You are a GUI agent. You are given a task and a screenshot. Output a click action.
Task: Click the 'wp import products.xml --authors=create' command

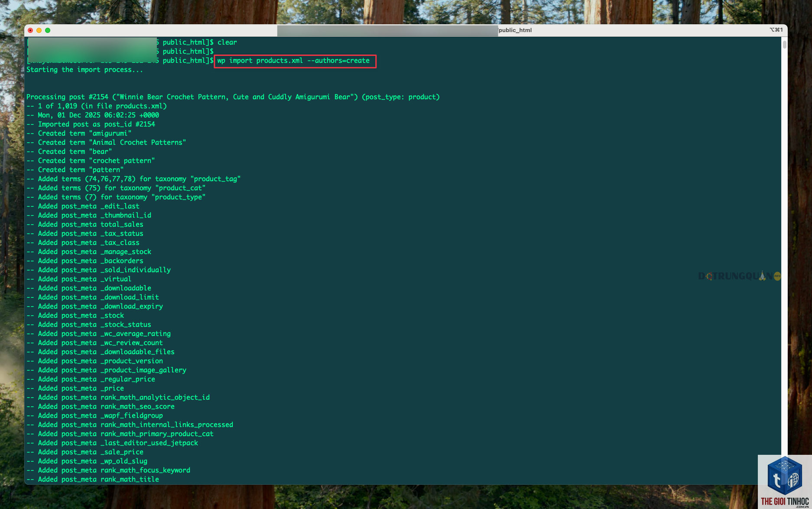(x=293, y=61)
